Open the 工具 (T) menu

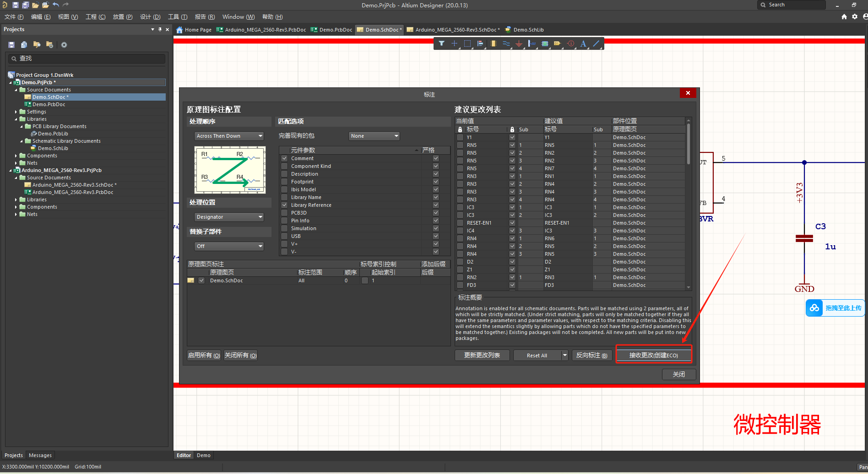[178, 17]
